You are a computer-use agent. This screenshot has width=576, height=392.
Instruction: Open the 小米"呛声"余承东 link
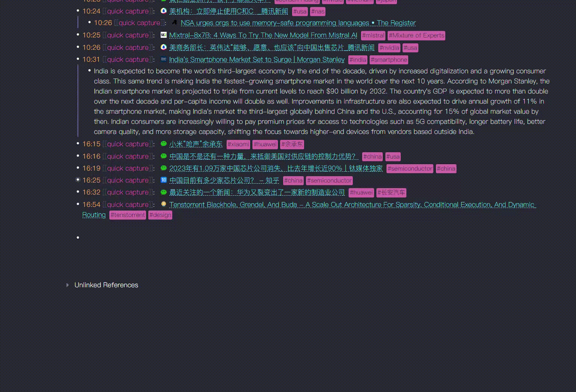196,144
